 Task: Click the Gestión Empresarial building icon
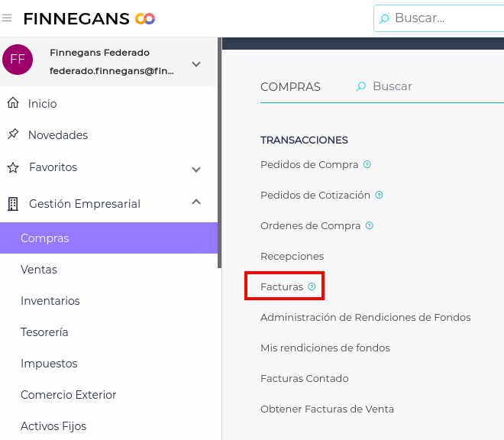pos(12,204)
